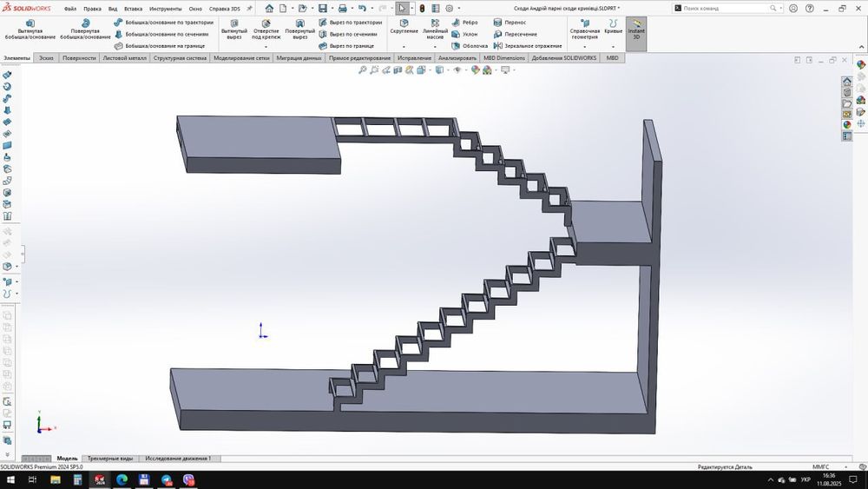Viewport: 868px width, 489px height.
Task: Pick the Зеркальное отражение mirror tool
Action: (527, 46)
